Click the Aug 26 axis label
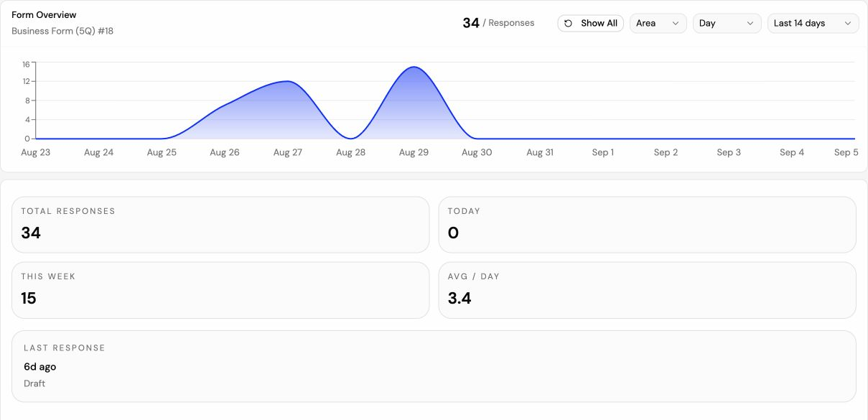 (225, 152)
